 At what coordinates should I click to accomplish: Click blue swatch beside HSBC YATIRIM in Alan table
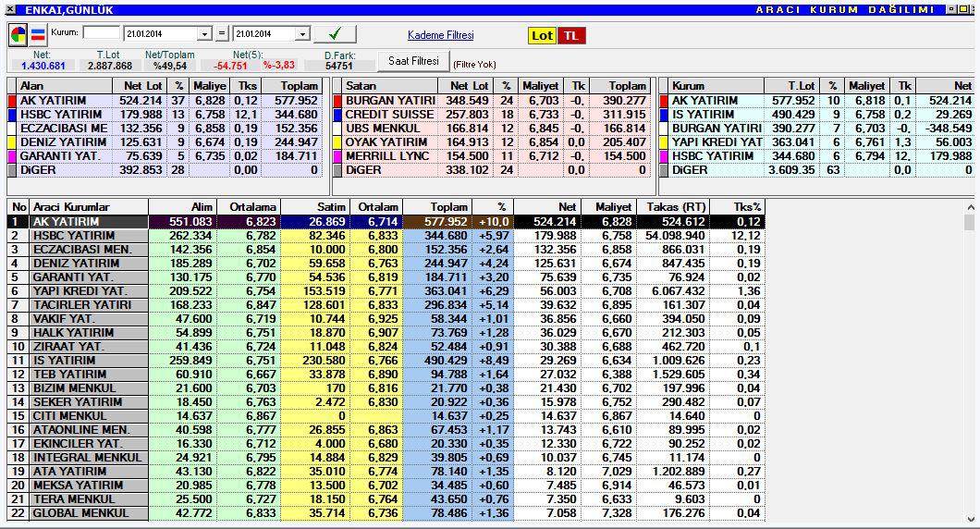coord(12,115)
